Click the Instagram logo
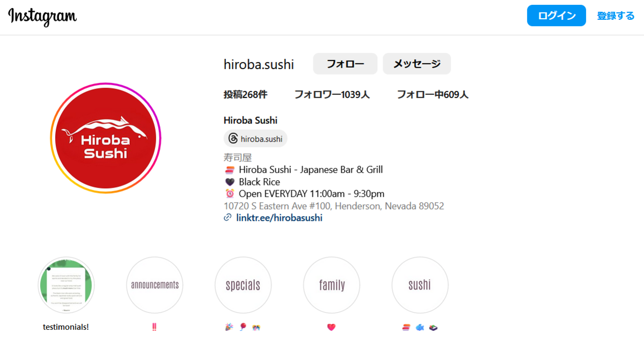 coord(42,17)
